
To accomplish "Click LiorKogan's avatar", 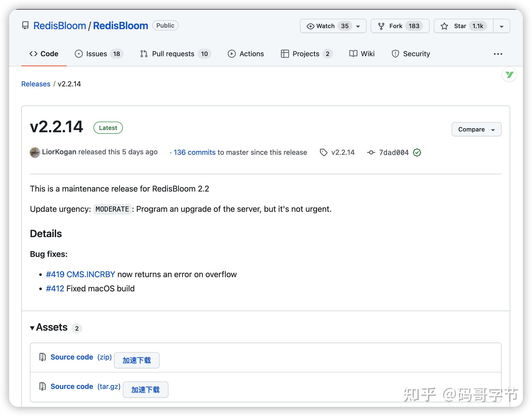I will pos(35,152).
